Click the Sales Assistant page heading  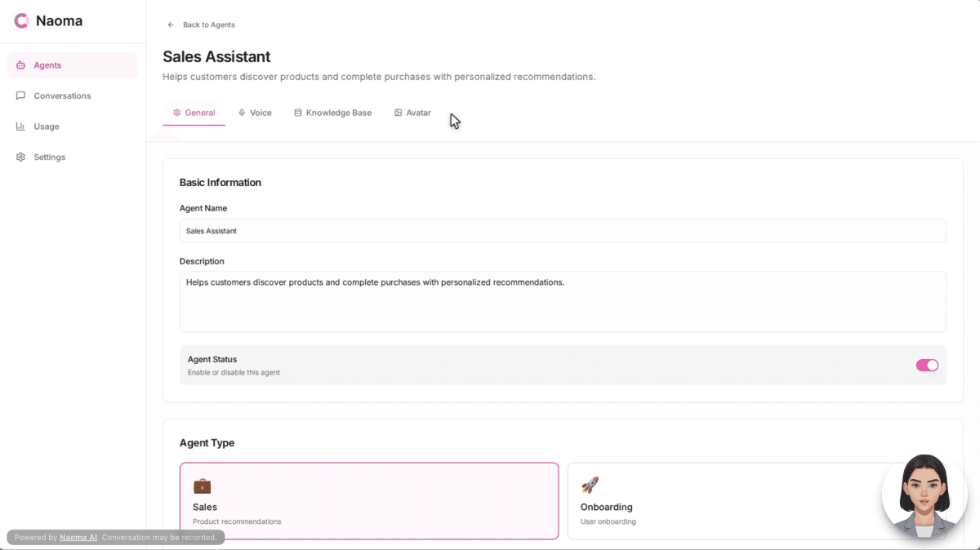[216, 56]
